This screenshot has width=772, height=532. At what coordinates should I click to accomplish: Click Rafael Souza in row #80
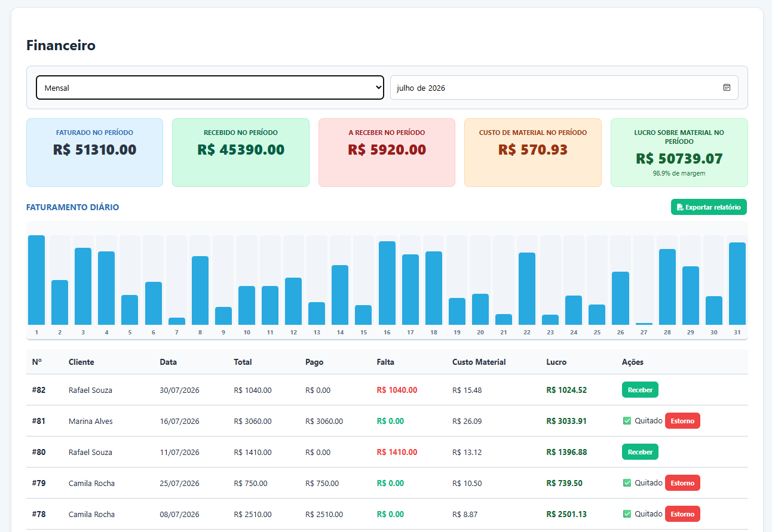click(90, 452)
